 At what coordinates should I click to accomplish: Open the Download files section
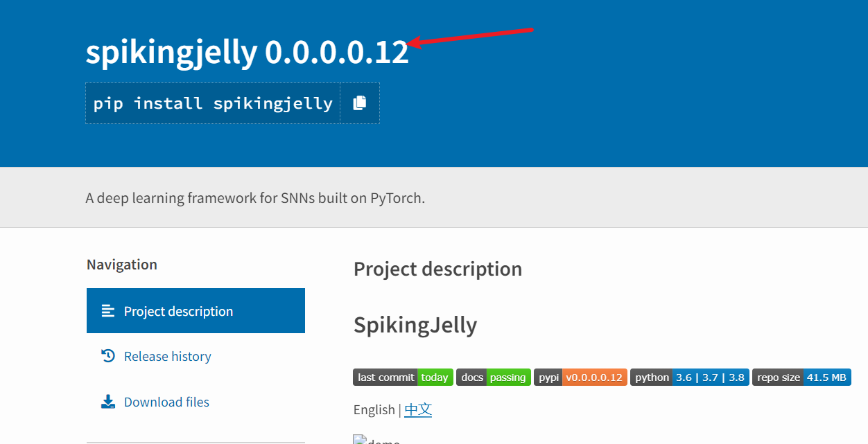point(166,401)
